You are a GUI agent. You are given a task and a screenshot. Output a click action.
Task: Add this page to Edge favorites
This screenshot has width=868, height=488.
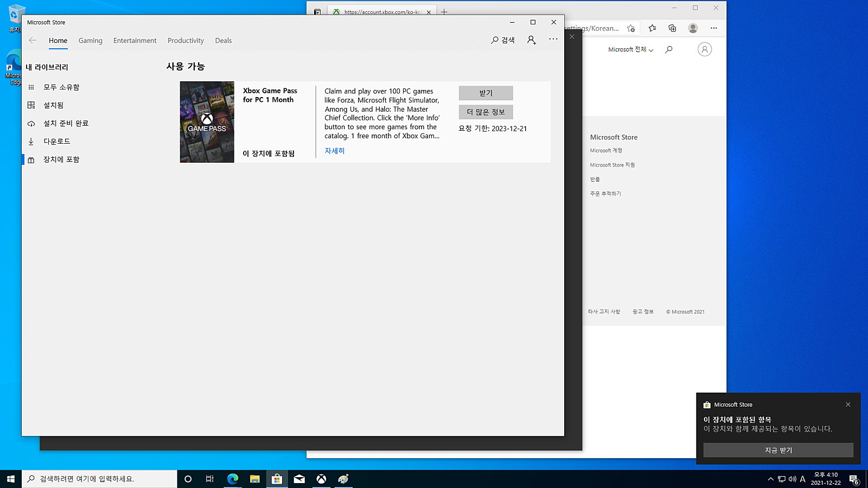(631, 28)
